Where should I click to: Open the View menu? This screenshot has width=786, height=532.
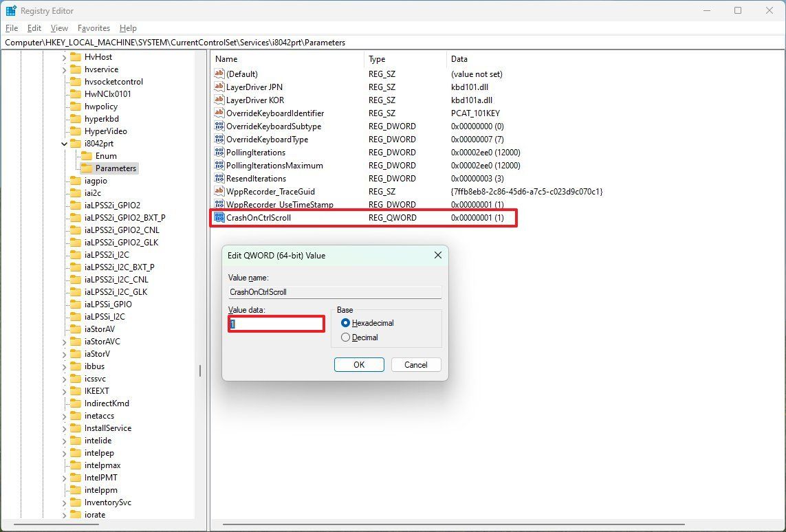pos(59,28)
